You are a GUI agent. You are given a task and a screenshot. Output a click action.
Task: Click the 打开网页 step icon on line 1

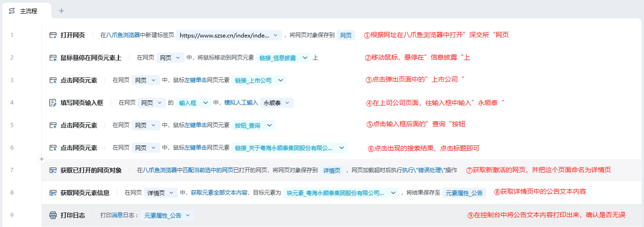click(53, 35)
